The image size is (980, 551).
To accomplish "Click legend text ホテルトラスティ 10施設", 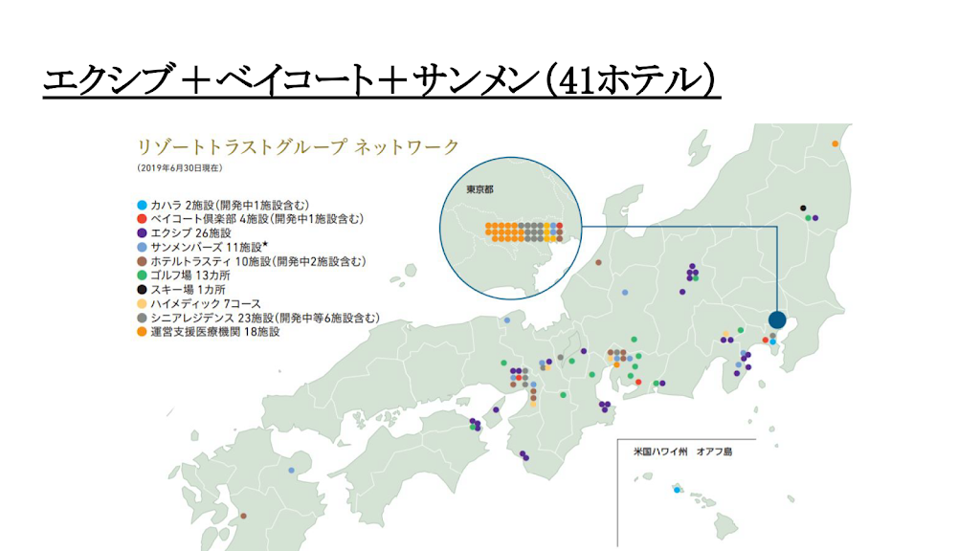I will 258,261.
